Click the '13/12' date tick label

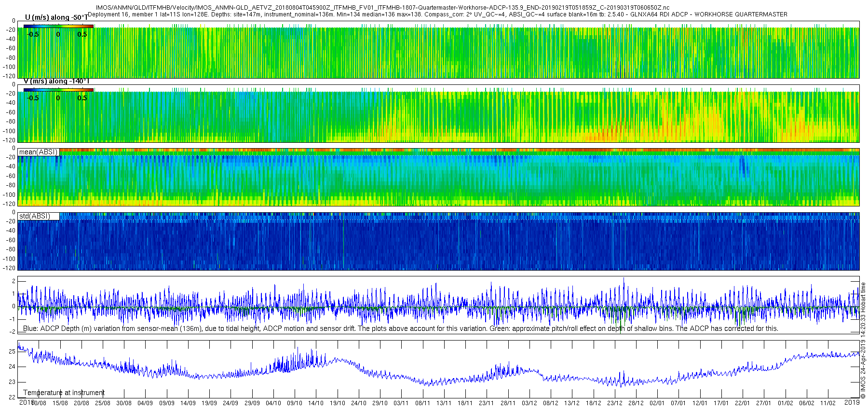[x=572, y=403]
